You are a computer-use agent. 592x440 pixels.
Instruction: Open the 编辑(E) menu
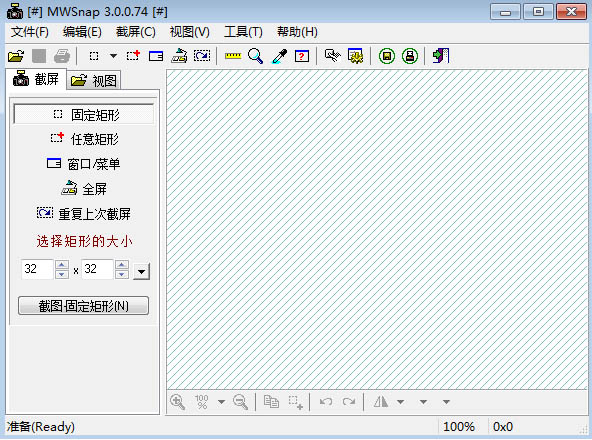82,32
